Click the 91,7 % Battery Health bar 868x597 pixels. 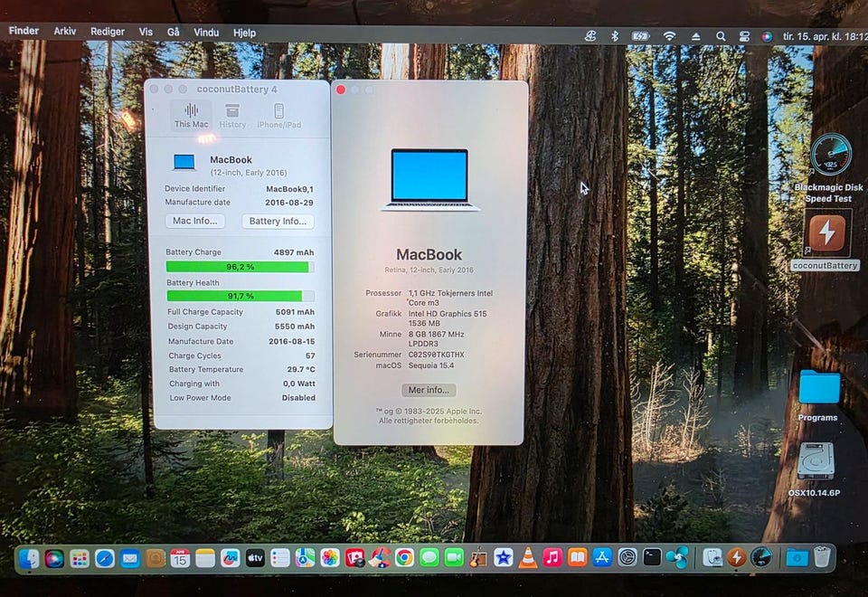pyautogui.click(x=241, y=296)
